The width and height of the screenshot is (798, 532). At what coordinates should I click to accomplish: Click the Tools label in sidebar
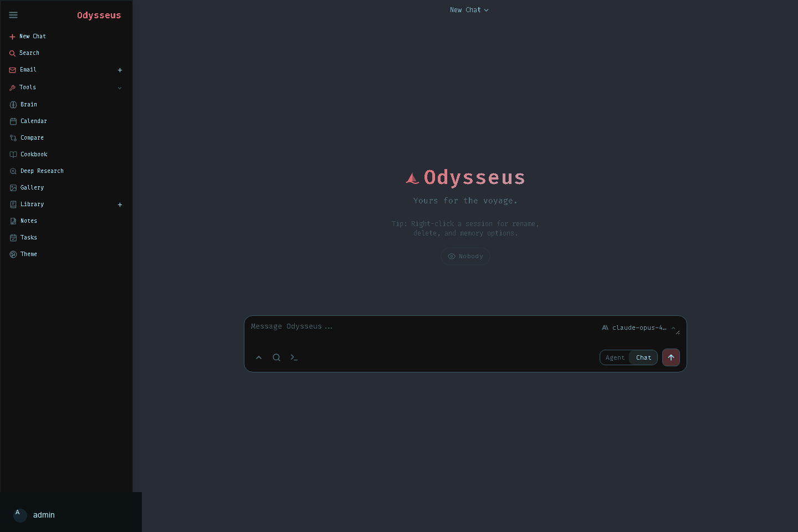(28, 88)
